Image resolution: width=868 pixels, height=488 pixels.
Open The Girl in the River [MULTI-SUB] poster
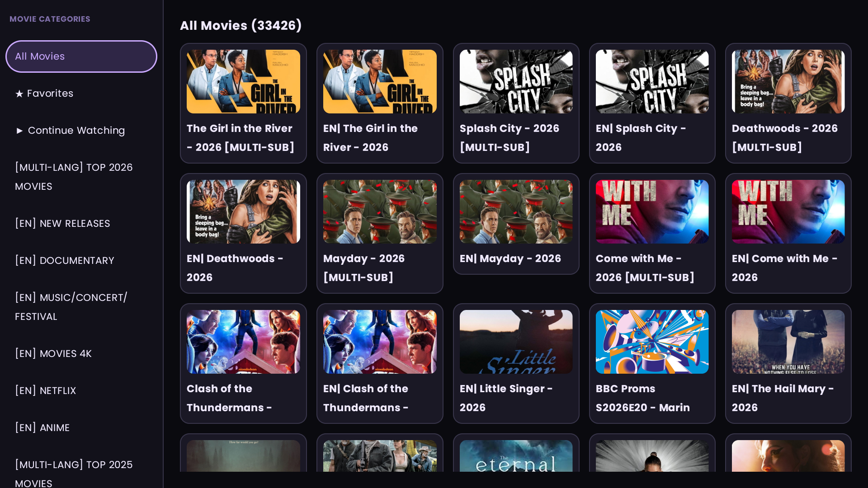[x=243, y=81]
